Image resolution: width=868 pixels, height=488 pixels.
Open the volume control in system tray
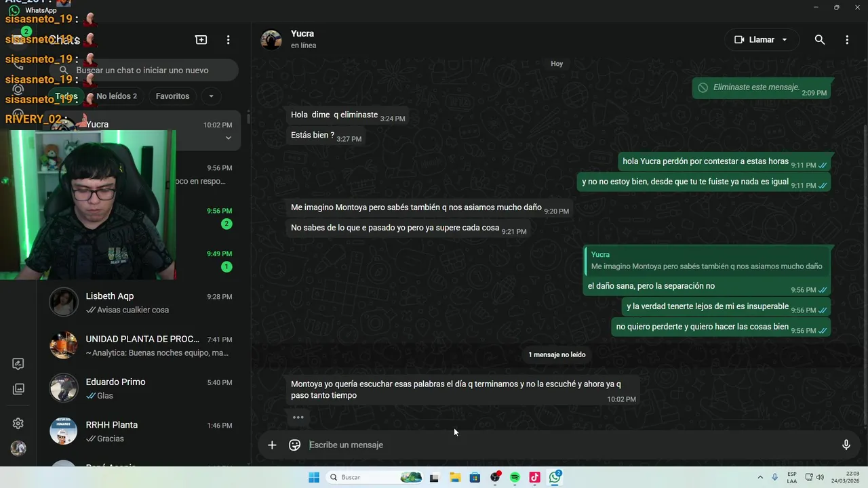click(820, 478)
